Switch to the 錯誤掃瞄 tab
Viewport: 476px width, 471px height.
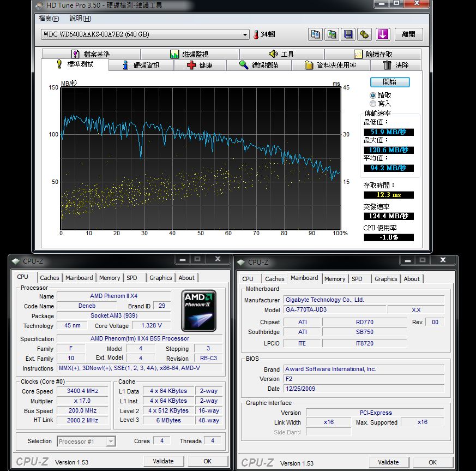coord(258,65)
